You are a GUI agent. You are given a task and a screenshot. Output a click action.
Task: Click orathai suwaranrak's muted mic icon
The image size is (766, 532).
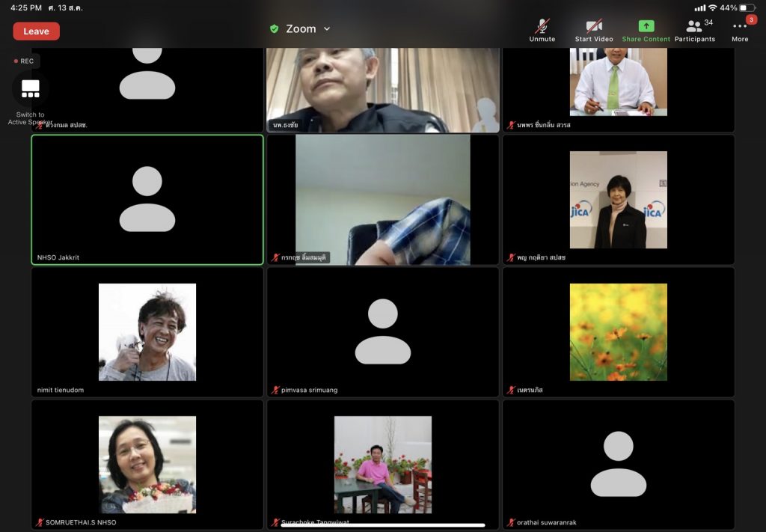tap(512, 522)
